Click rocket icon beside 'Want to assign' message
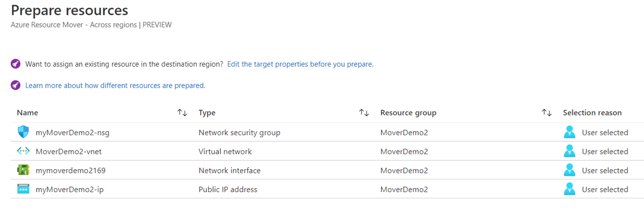644x215 pixels. tap(15, 64)
